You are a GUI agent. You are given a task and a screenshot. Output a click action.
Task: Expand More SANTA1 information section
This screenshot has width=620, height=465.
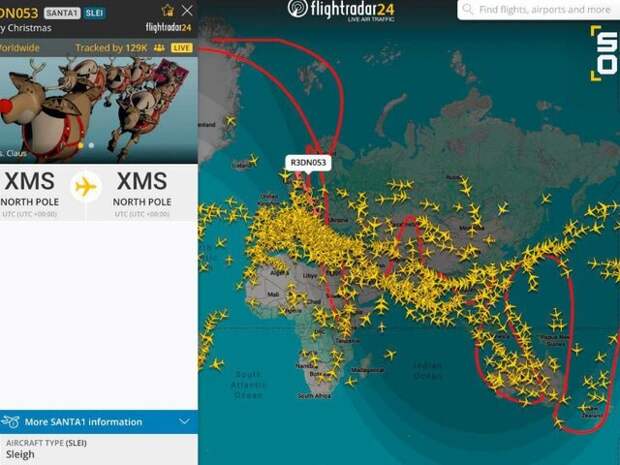(99, 422)
